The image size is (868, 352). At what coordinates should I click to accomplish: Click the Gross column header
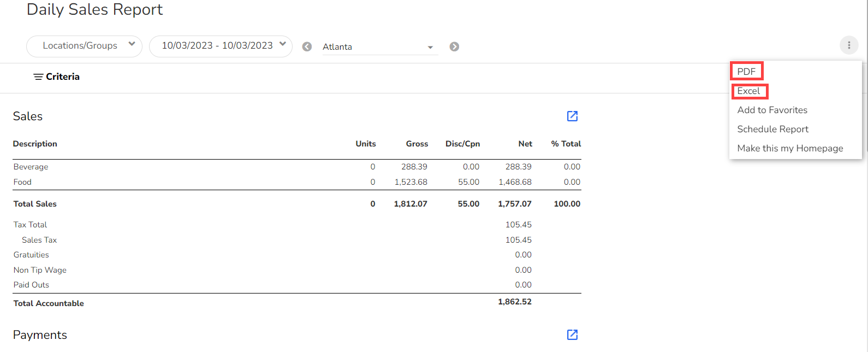click(417, 144)
